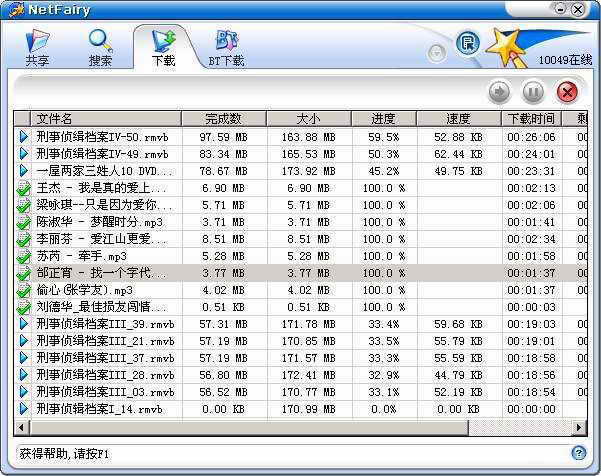
Task: Switch to the 搜索 (Search) tab
Action: click(x=100, y=48)
